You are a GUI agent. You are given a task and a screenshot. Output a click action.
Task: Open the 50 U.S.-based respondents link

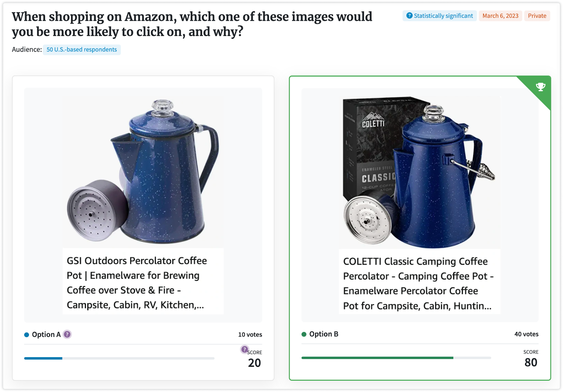82,49
